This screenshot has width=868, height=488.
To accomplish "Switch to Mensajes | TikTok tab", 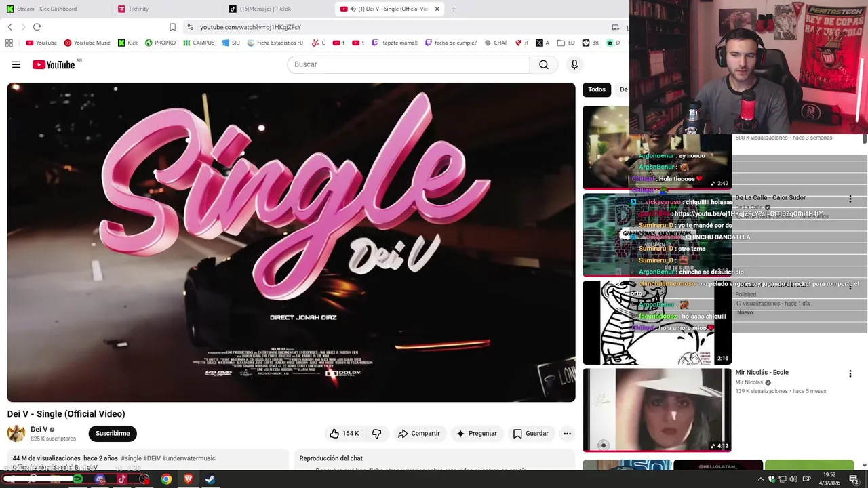I will tap(277, 9).
